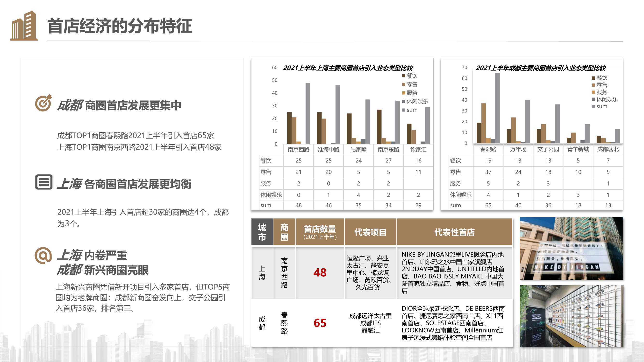Click the tan 零售 bar for 万年场
Screen dimensions: 644x362
514,130
